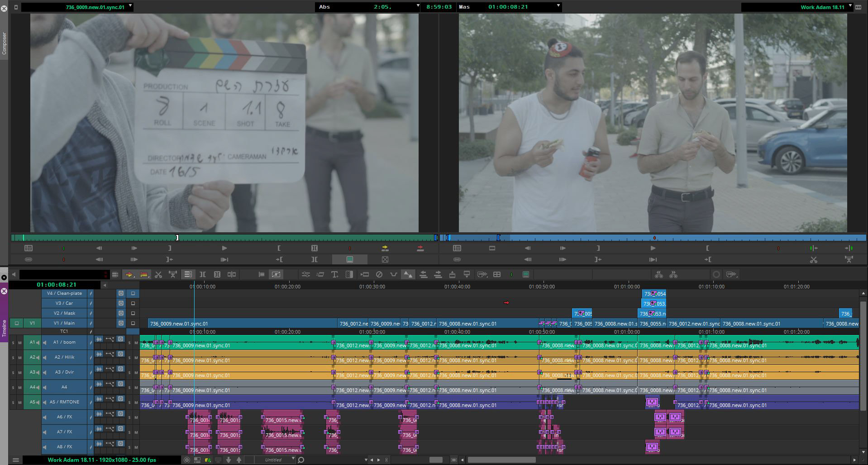Select A6 / FX record track button

(64, 417)
